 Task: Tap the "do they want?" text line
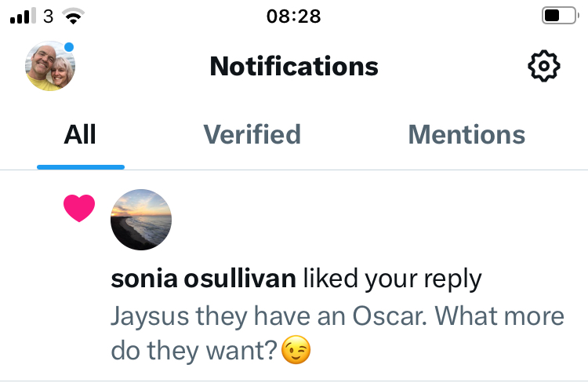(194, 350)
